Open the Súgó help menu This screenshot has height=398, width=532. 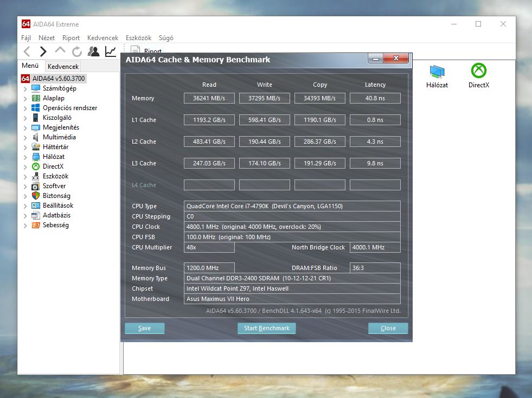tap(166, 38)
